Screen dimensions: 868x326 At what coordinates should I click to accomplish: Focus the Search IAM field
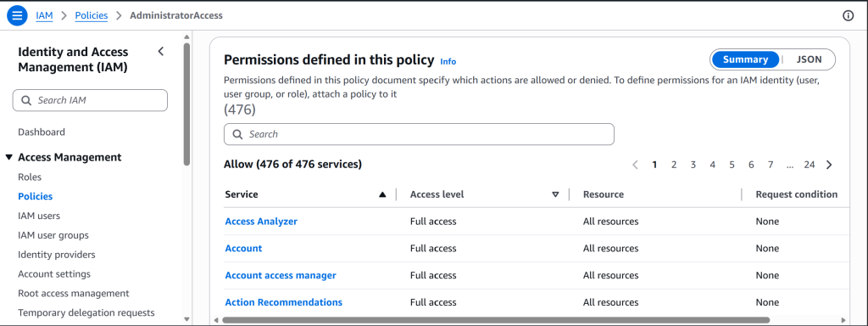90,100
